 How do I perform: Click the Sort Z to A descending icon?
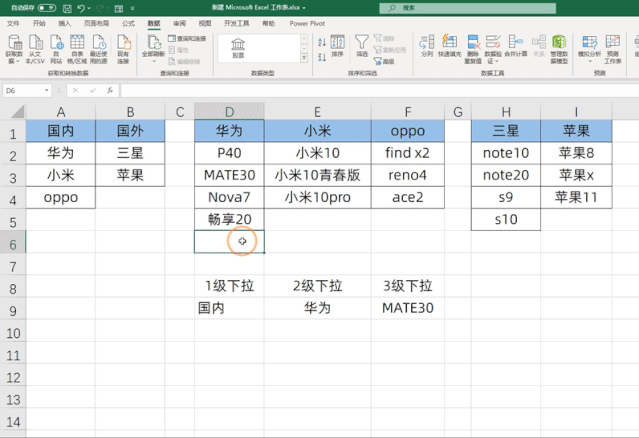click(x=322, y=57)
